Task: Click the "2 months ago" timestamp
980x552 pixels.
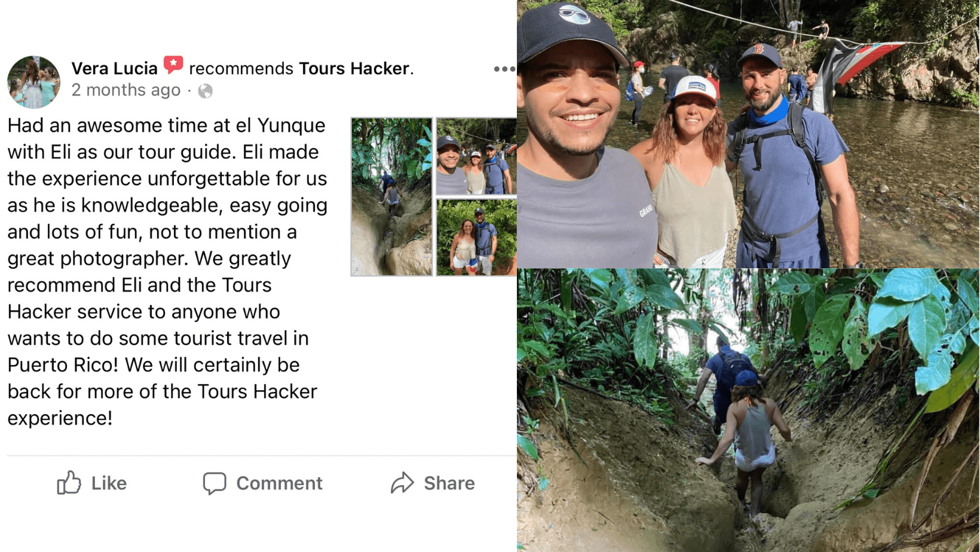Action: pyautogui.click(x=125, y=90)
